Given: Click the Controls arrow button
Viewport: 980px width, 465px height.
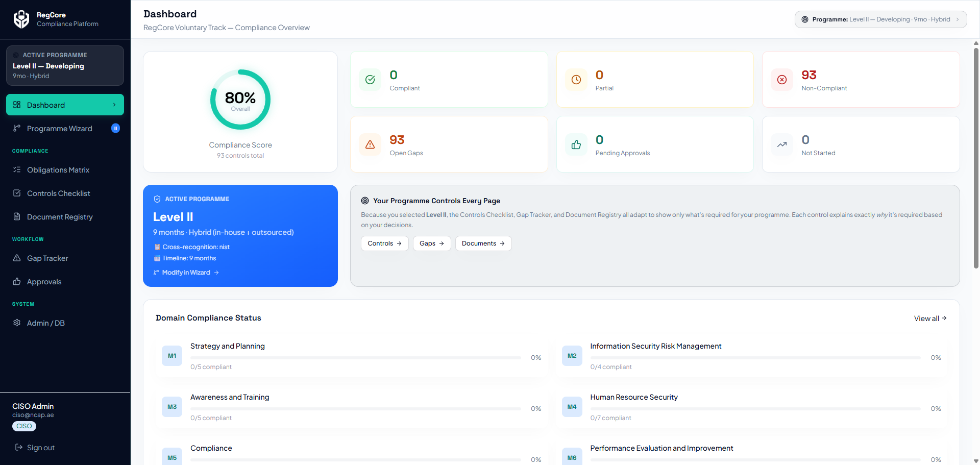Looking at the screenshot, I should 385,243.
